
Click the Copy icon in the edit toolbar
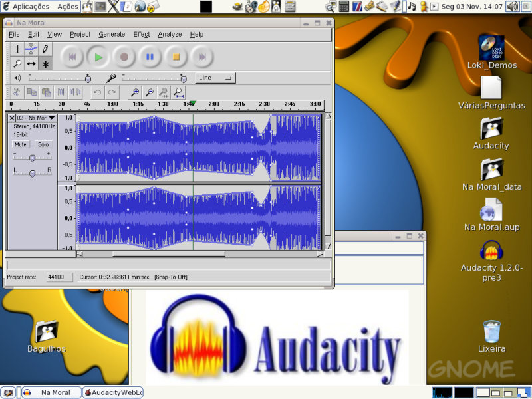coord(31,92)
